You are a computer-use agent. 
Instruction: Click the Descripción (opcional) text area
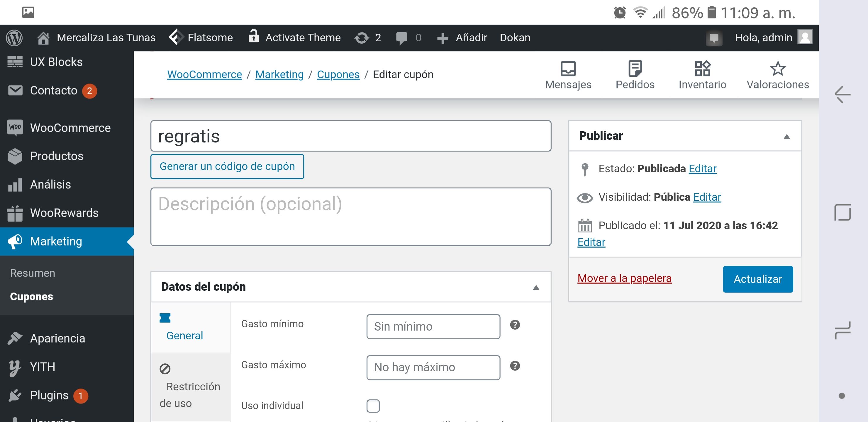tap(351, 217)
